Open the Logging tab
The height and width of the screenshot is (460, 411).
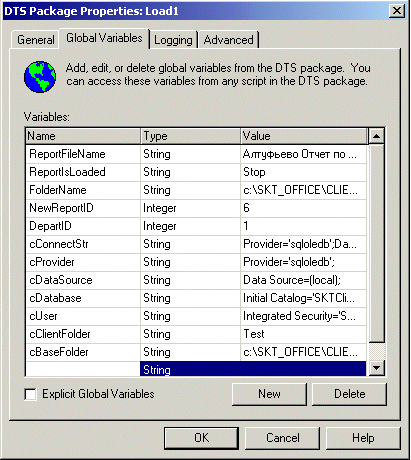point(173,40)
